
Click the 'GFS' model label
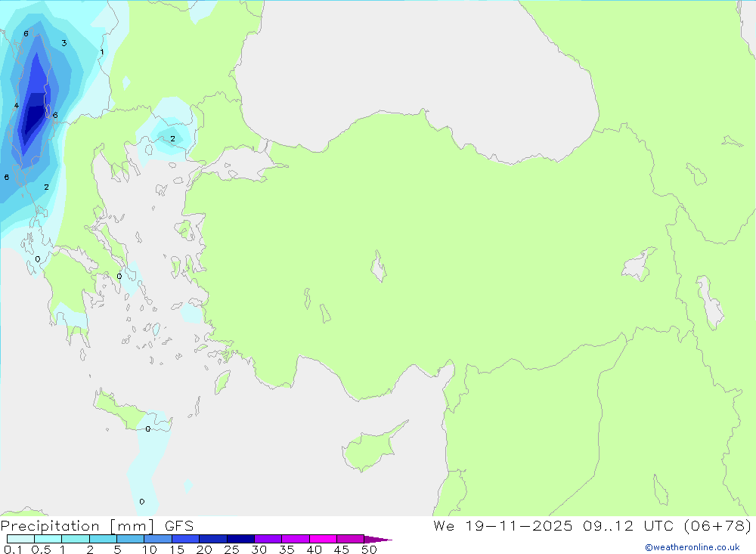pos(179,525)
